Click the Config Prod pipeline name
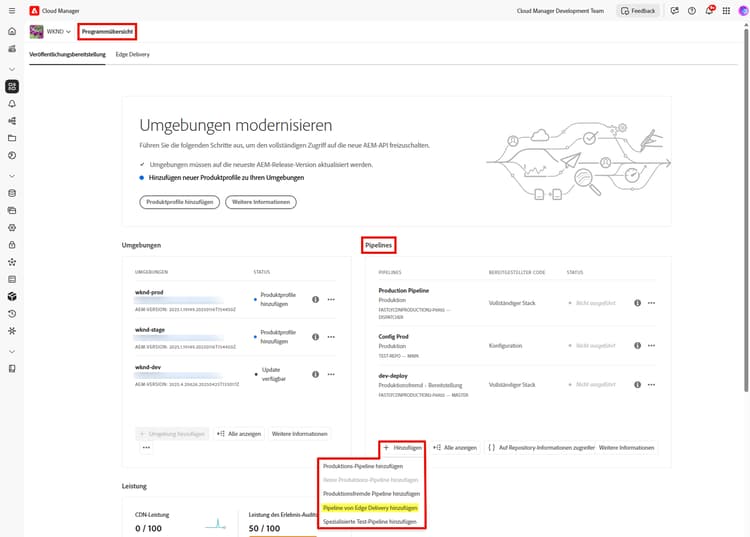The height and width of the screenshot is (537, 750). (393, 337)
